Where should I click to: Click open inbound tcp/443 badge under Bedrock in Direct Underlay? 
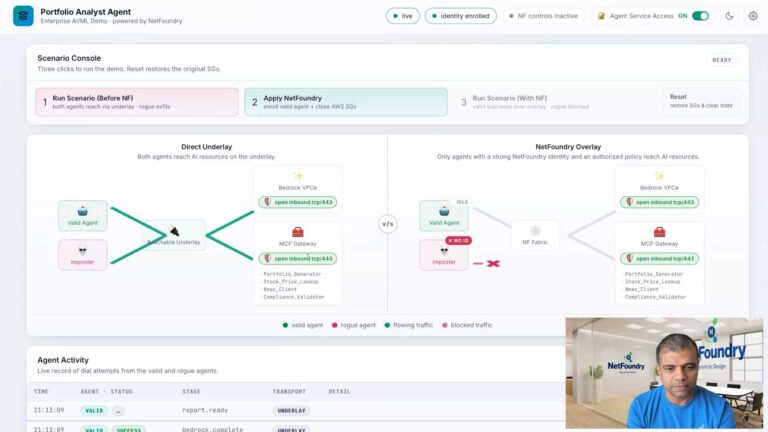(298, 202)
